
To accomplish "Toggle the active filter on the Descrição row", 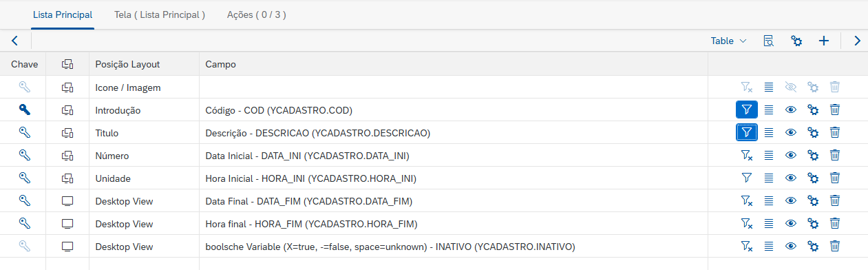I will (747, 132).
